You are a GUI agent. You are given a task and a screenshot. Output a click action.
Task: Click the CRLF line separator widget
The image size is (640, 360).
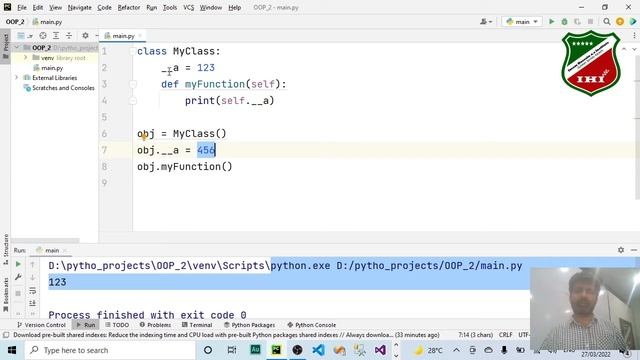505,335
